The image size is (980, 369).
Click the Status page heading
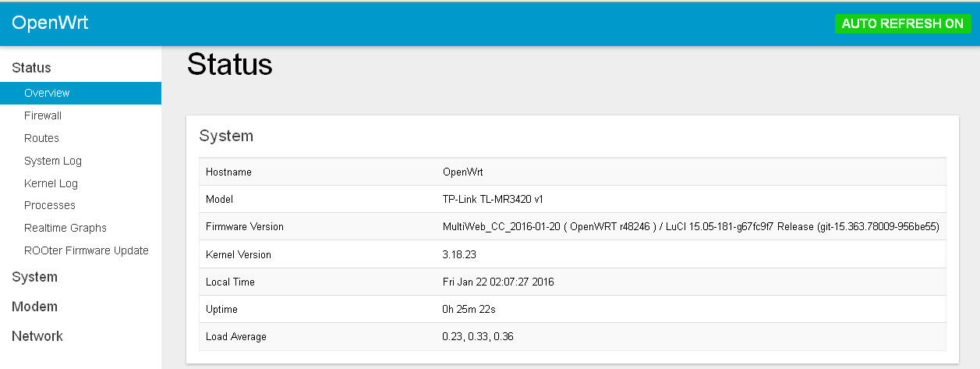230,64
